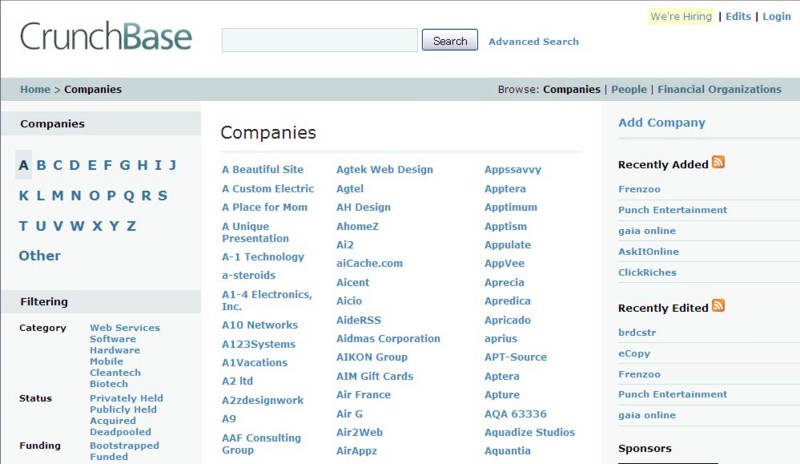This screenshot has height=464, width=800.
Task: Open ClickRiches in Recently Added
Action: 647,273
